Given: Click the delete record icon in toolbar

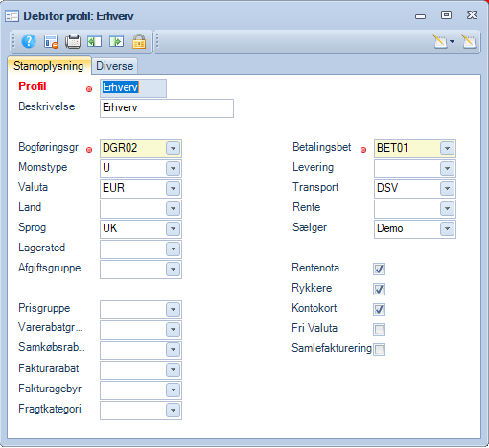Looking at the screenshot, I should coord(51,41).
